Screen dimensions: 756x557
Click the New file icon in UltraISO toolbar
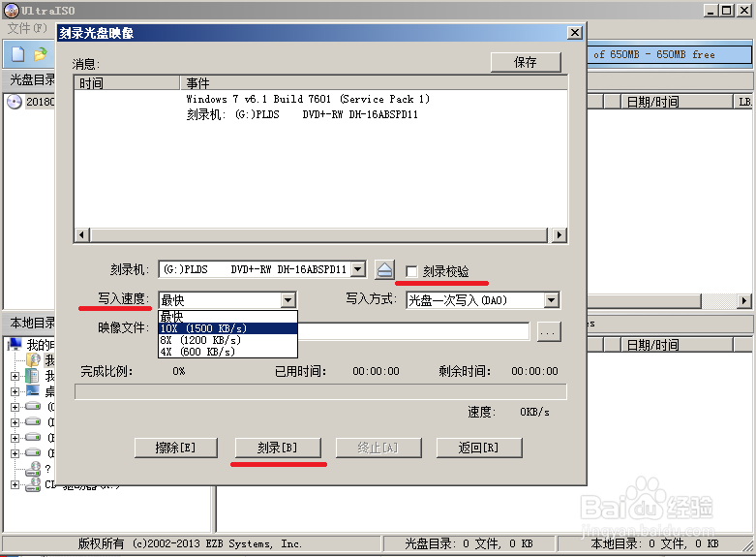17,54
